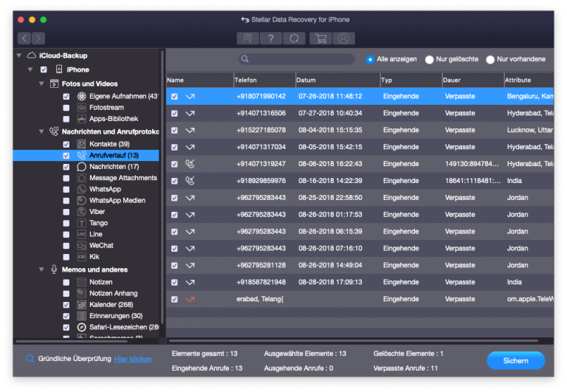Click the Kik icon in sidebar
Image resolution: width=567 pixels, height=392 pixels.
(82, 257)
